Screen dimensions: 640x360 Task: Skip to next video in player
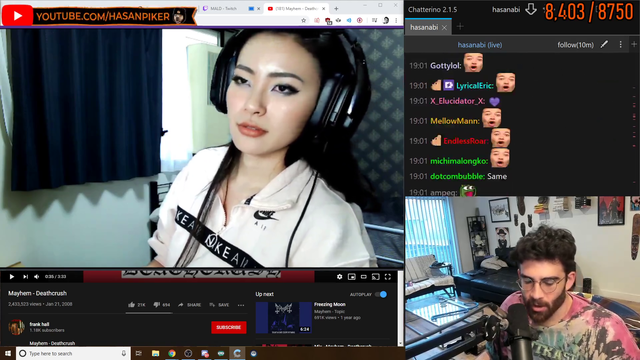[x=25, y=277]
